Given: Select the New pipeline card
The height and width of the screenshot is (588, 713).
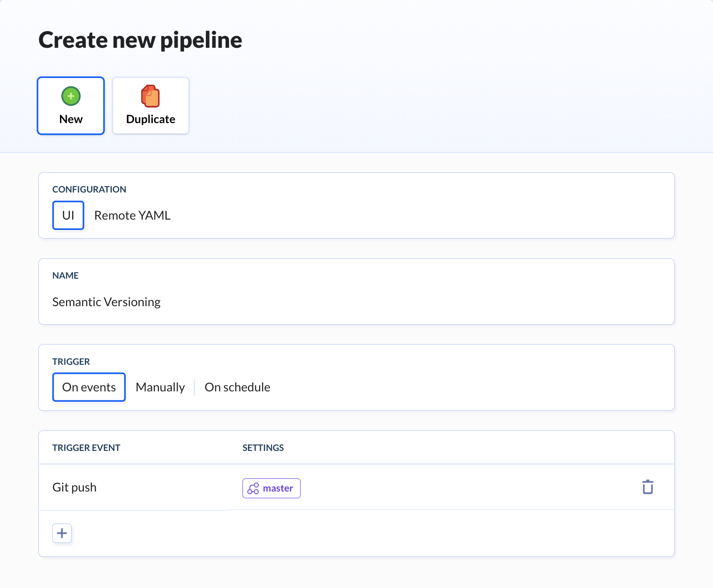Looking at the screenshot, I should click(71, 106).
